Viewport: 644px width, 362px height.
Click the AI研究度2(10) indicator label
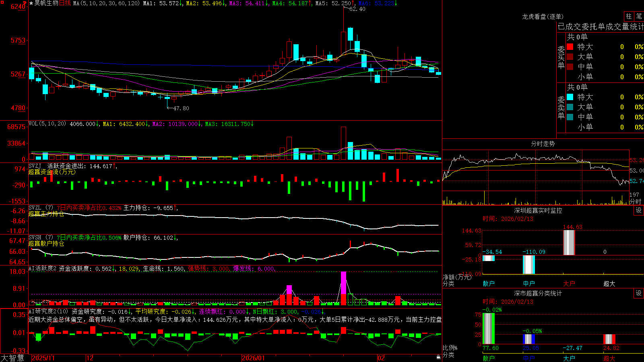[48, 312]
